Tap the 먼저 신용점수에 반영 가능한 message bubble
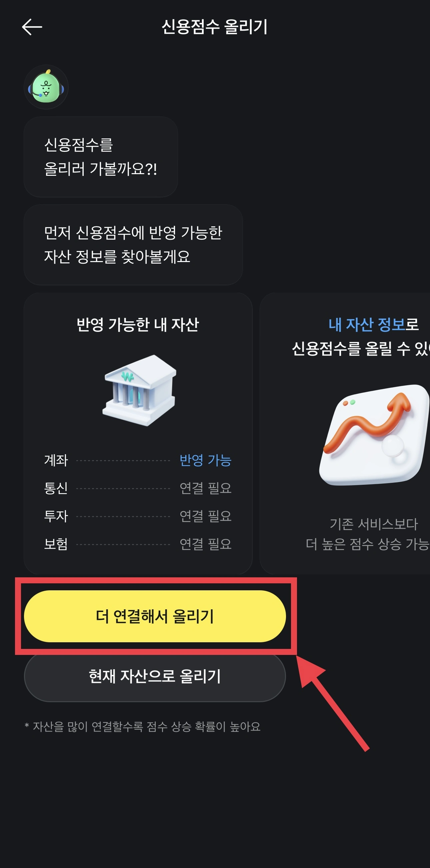 click(x=133, y=245)
